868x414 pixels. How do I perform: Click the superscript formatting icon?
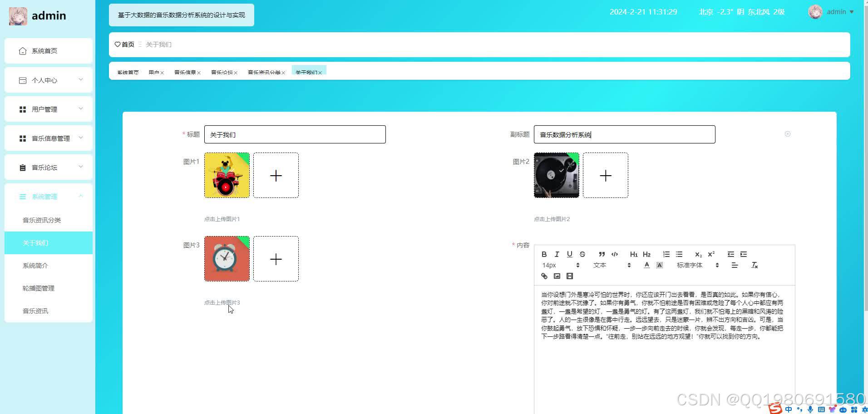click(710, 254)
